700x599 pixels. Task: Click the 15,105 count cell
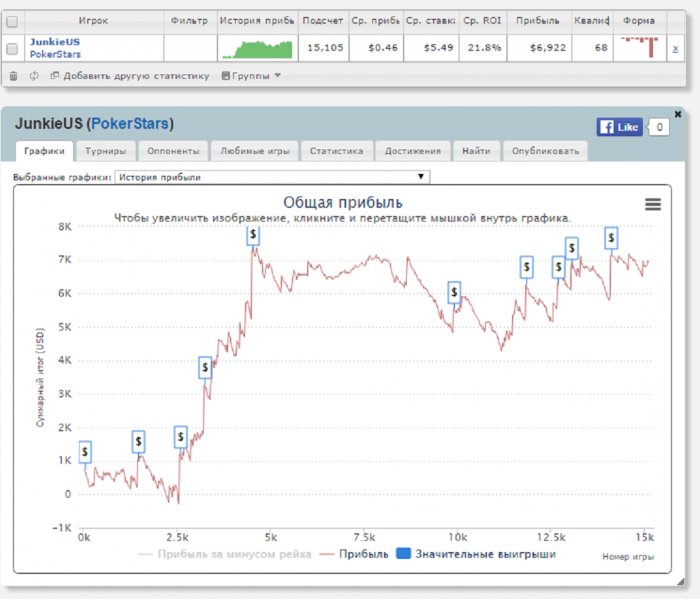pyautogui.click(x=325, y=48)
